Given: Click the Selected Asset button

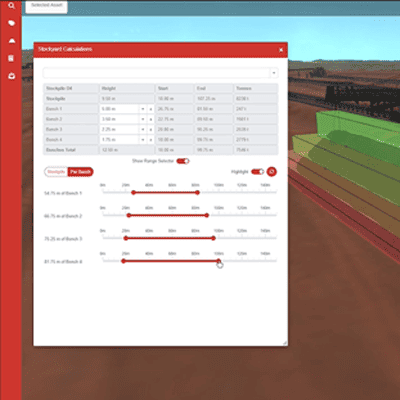Looking at the screenshot, I should tap(47, 6).
